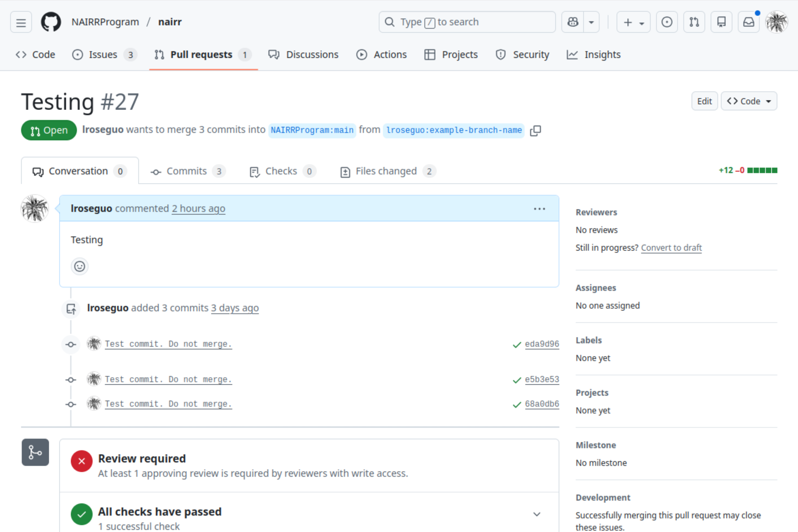Switch to the Actions tab
Screen dimensions: 798x532
click(381, 55)
